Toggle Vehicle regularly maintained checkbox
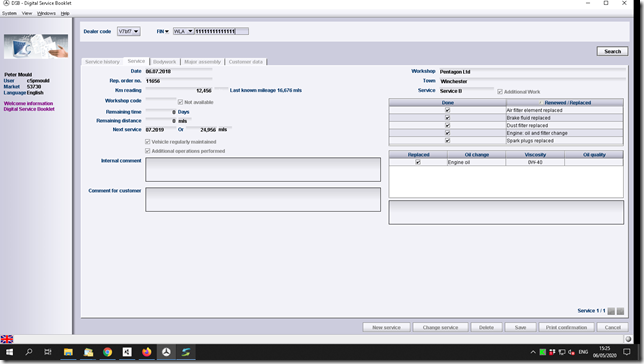The width and height of the screenshot is (644, 364). [x=147, y=142]
